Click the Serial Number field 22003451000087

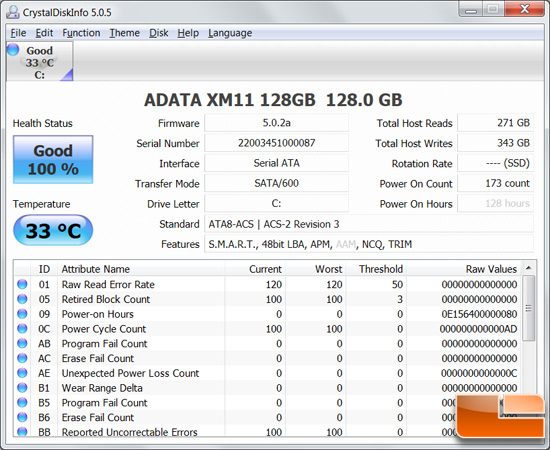(x=276, y=143)
